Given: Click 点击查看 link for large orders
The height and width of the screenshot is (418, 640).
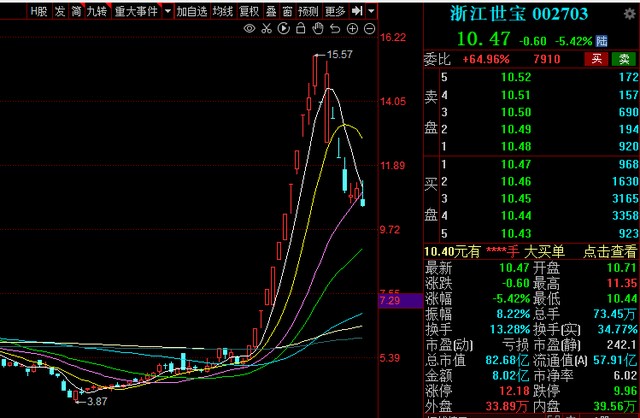Looking at the screenshot, I should (x=611, y=251).
